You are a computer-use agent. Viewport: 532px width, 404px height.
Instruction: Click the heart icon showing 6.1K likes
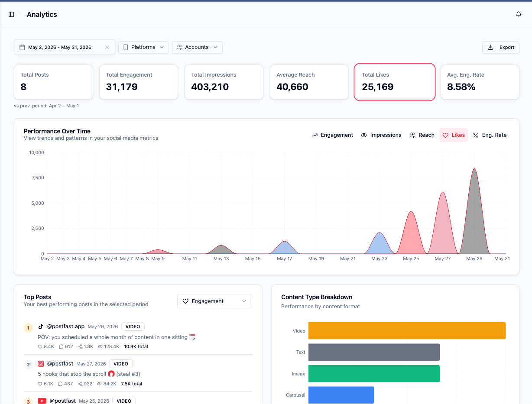40,384
